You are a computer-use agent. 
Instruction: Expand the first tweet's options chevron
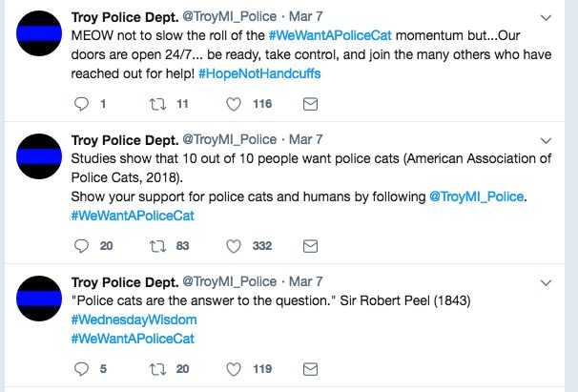546,18
